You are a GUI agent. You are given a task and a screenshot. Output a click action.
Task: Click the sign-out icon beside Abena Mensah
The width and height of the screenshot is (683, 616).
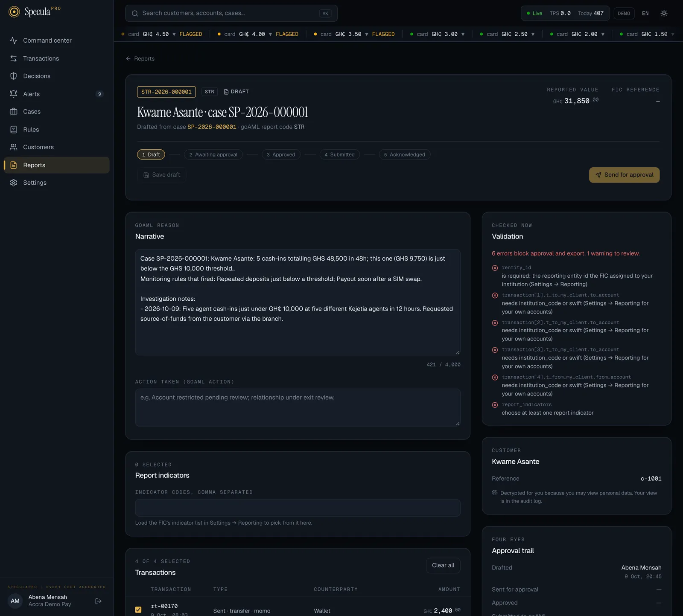(98, 601)
